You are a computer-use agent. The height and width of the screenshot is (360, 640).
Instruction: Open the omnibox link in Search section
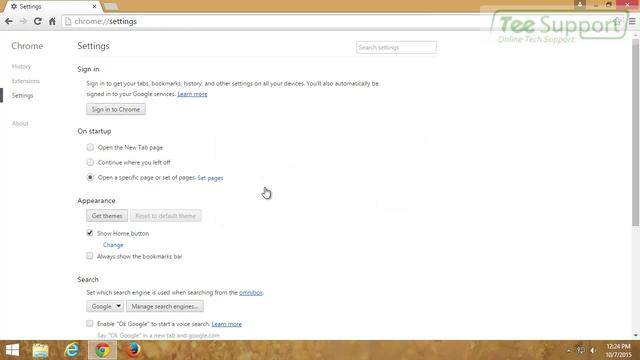[251, 293]
